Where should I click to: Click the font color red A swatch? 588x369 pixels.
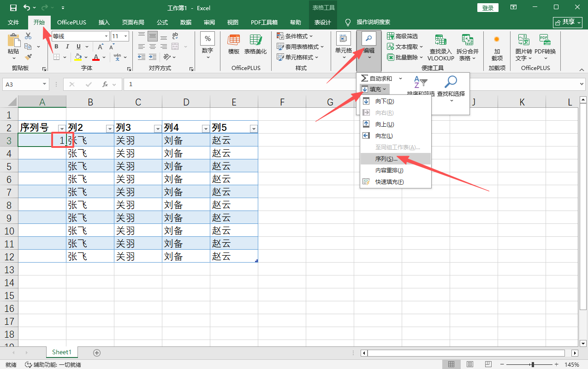click(x=96, y=58)
